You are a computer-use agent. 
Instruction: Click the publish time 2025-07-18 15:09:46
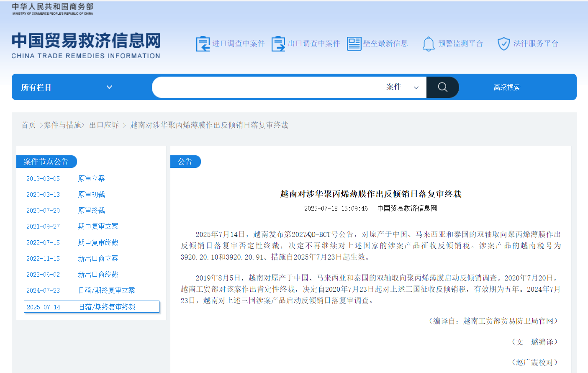pos(336,208)
